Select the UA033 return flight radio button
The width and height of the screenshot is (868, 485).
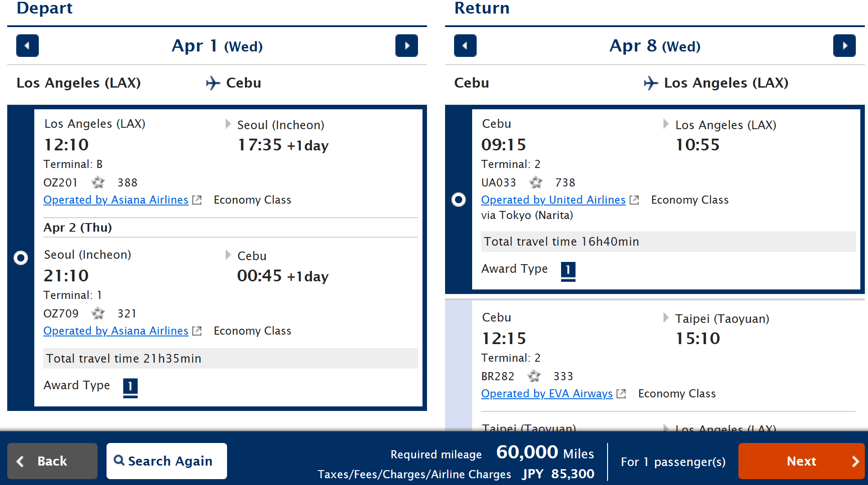point(459,200)
